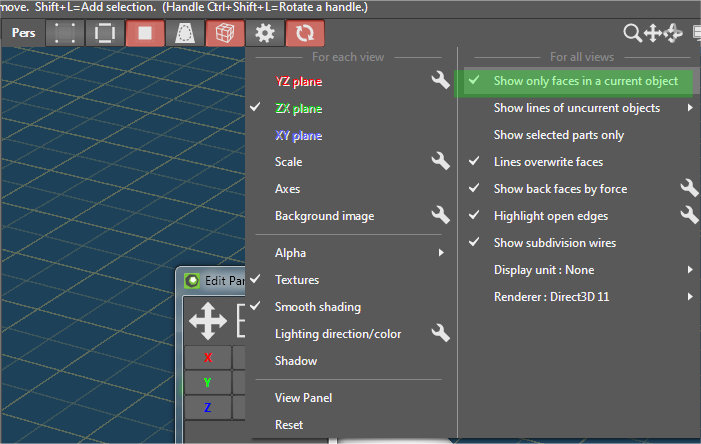701x444 pixels.
Task: Open YZ plane settings wrench
Action: coord(440,80)
